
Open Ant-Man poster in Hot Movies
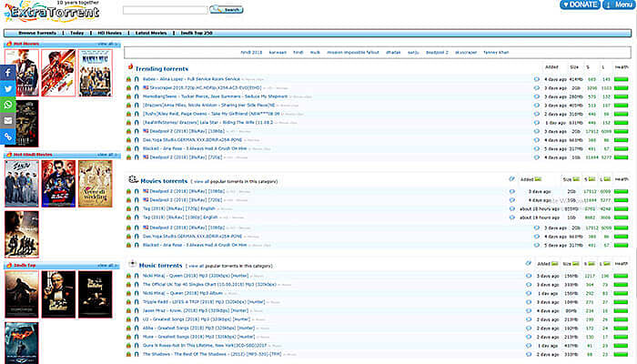coord(58,73)
